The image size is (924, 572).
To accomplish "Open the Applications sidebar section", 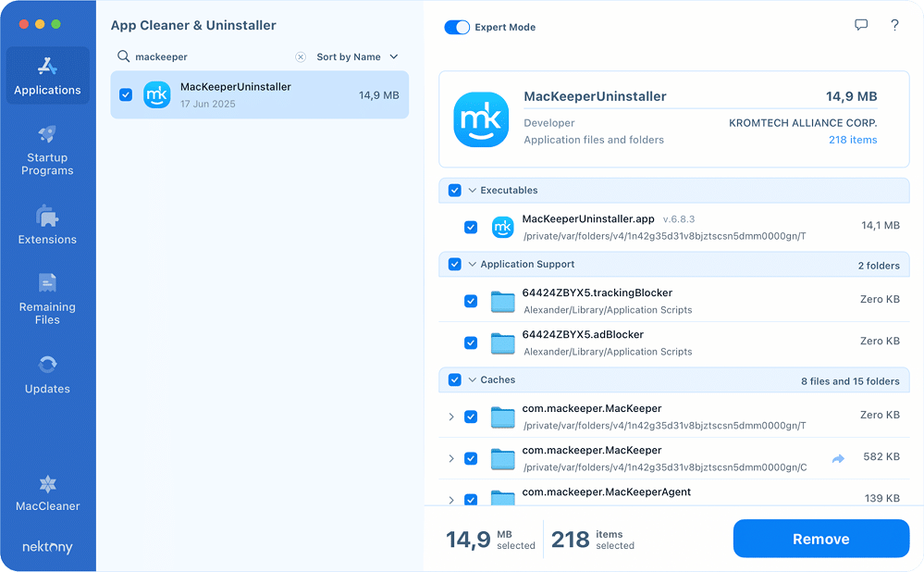I will coord(47,76).
